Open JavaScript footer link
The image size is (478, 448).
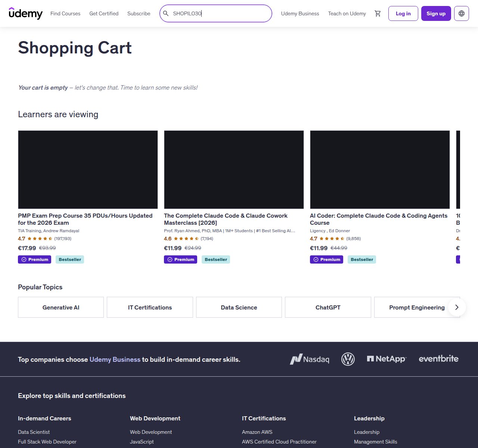[142, 442]
